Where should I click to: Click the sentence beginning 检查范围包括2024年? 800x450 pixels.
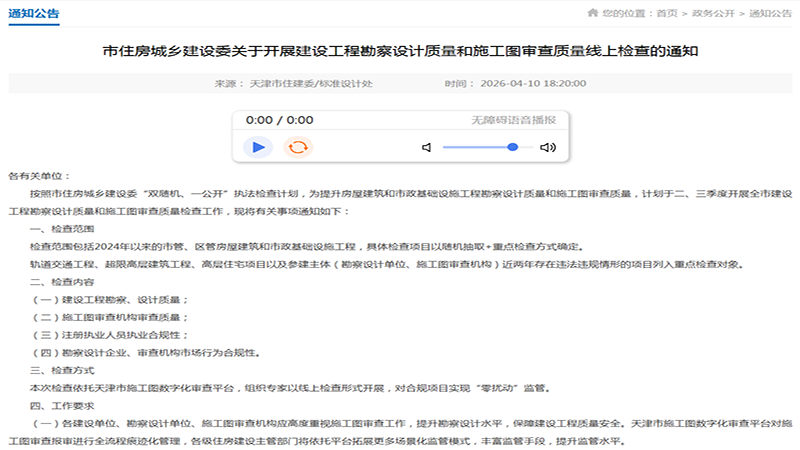point(308,247)
